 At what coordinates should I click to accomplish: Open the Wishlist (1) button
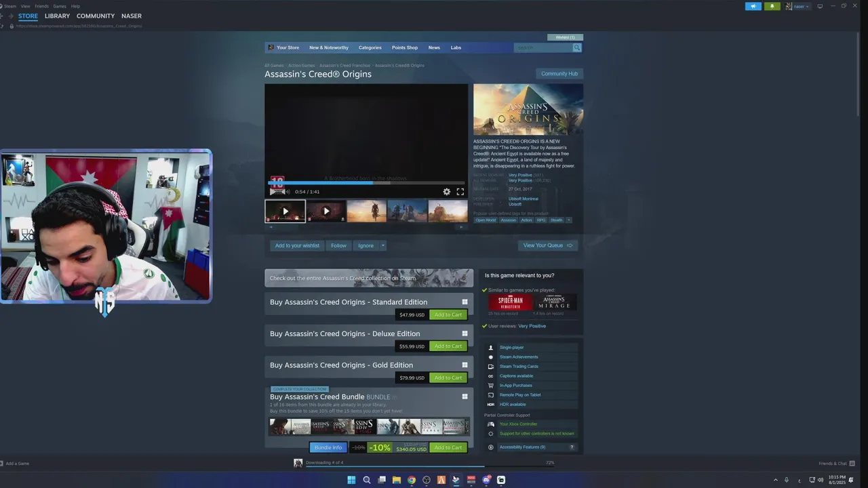click(x=565, y=37)
